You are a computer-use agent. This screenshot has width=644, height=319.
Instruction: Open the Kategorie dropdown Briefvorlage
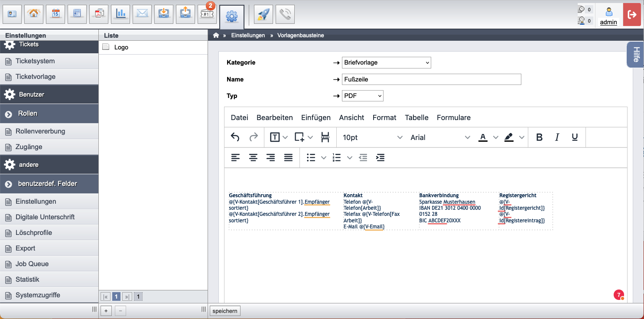coord(387,62)
